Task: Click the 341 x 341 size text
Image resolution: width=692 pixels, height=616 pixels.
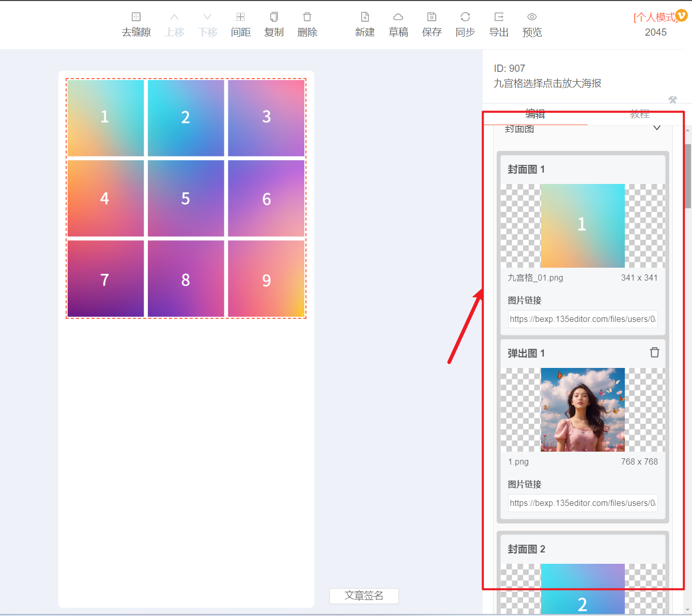Action: (639, 278)
